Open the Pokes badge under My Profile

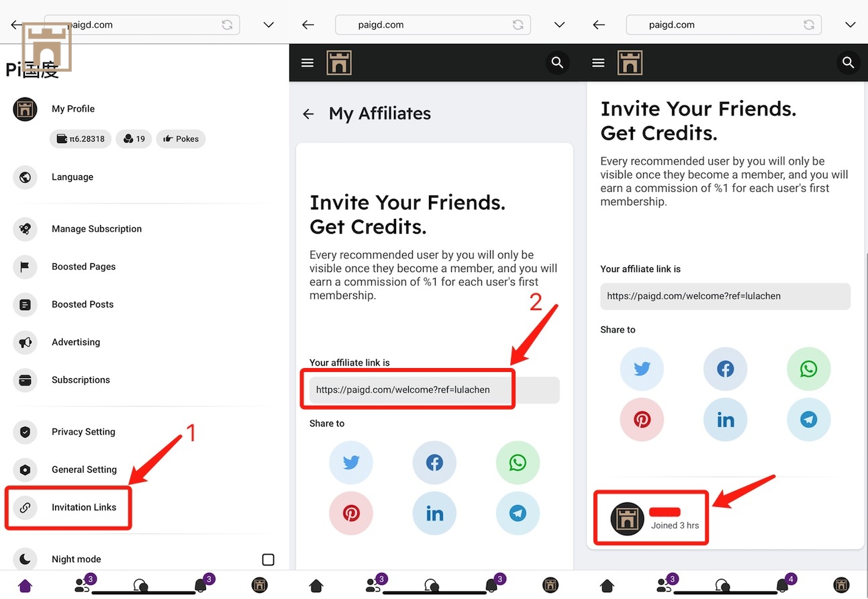tap(181, 139)
